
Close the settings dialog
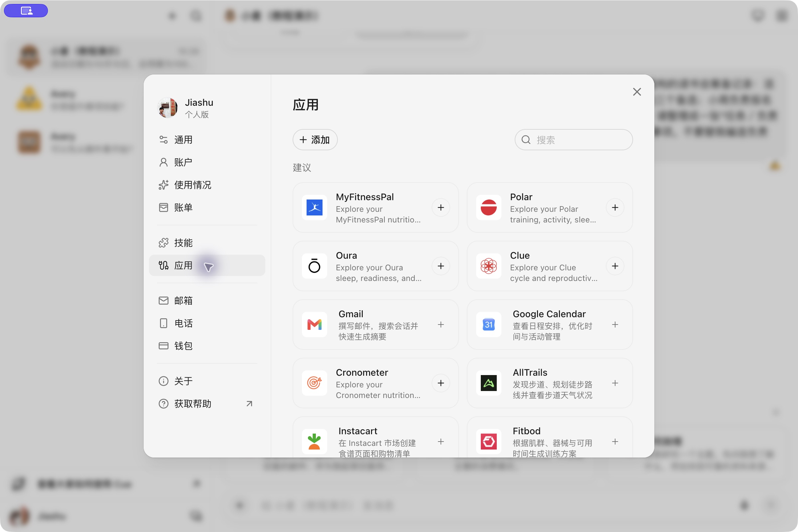(637, 92)
